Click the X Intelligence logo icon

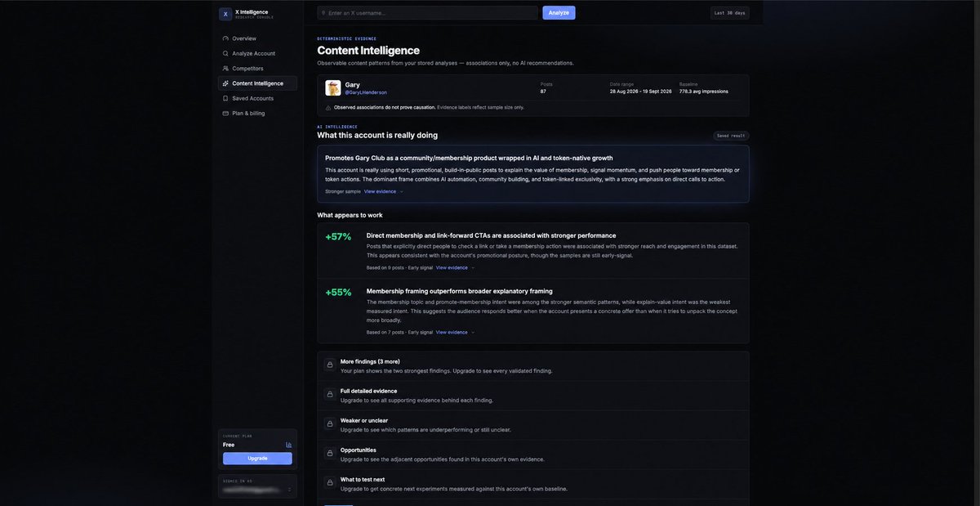(225, 14)
